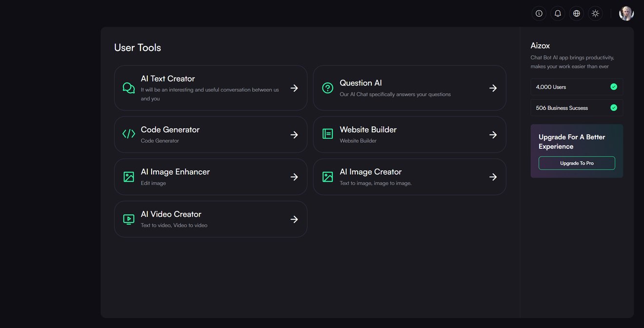644x328 pixels.
Task: Open the info icon in top bar
Action: [x=539, y=14]
